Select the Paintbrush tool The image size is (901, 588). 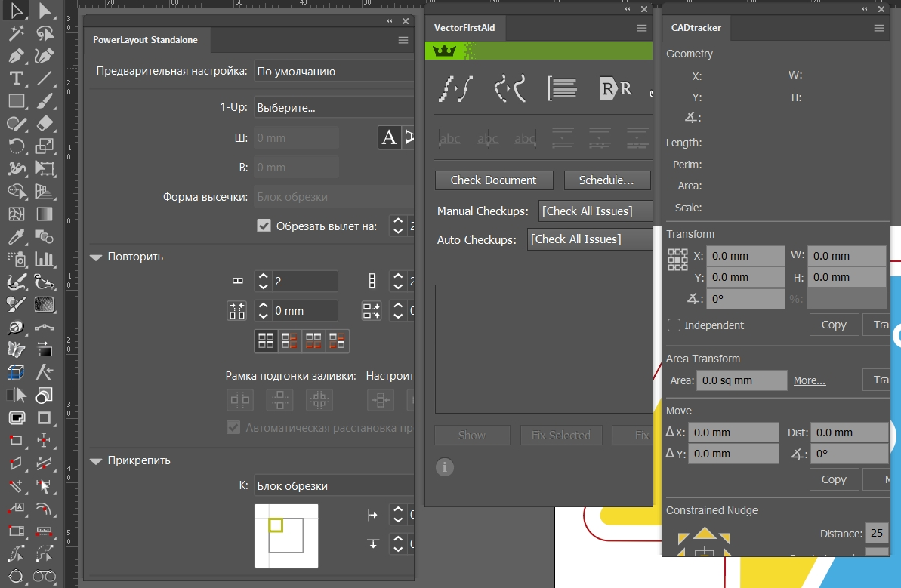tap(45, 101)
